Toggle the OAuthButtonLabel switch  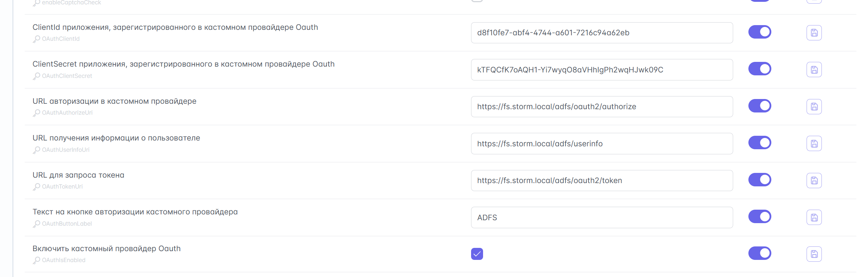(759, 217)
